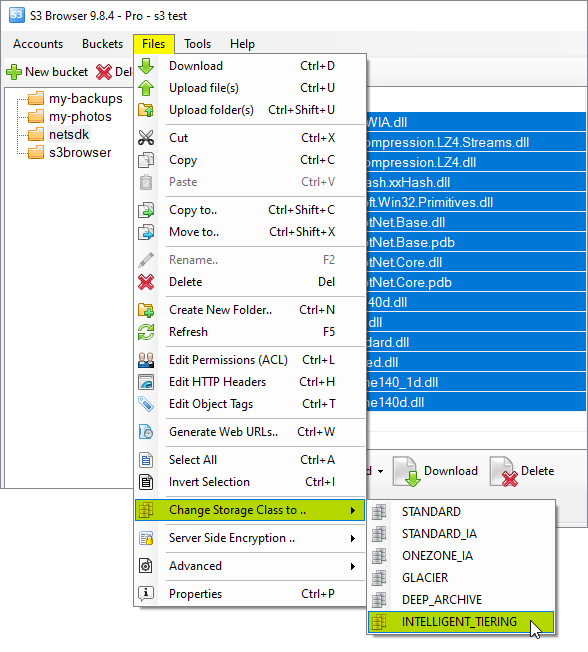Select INTELLIGENT_TIERING storage class
Screen dimensions: 588x652
[461, 622]
